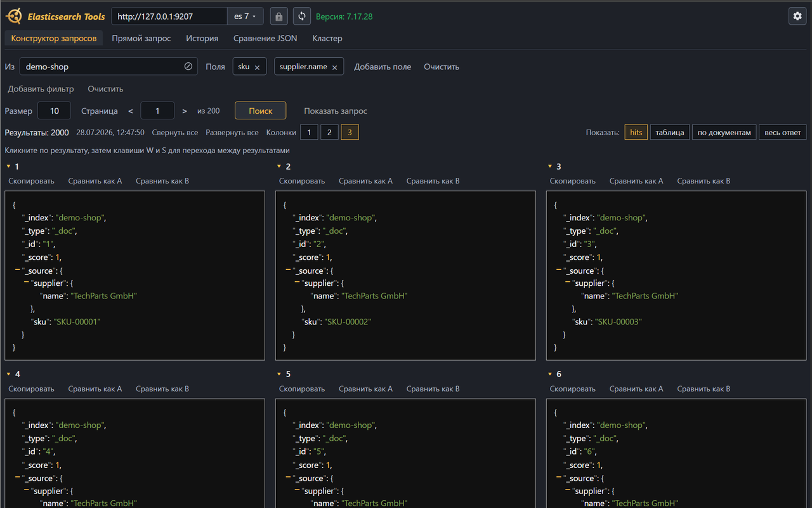Click Сравнить как A for result 1
This screenshot has width=812, height=508.
[x=95, y=181]
